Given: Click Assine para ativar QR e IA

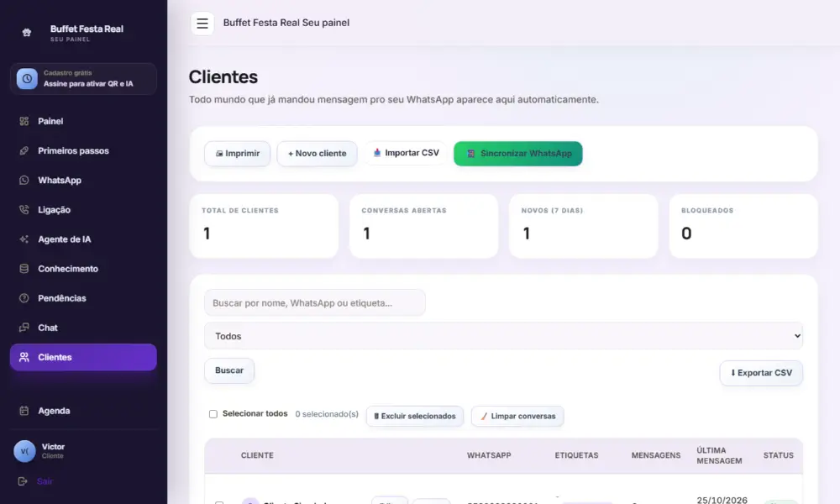Looking at the screenshot, I should point(88,84).
